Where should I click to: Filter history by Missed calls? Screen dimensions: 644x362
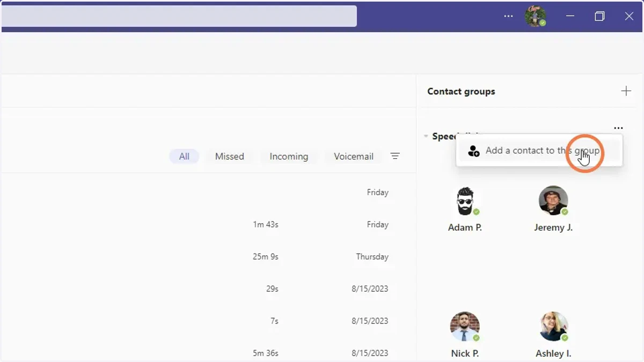coord(230,157)
